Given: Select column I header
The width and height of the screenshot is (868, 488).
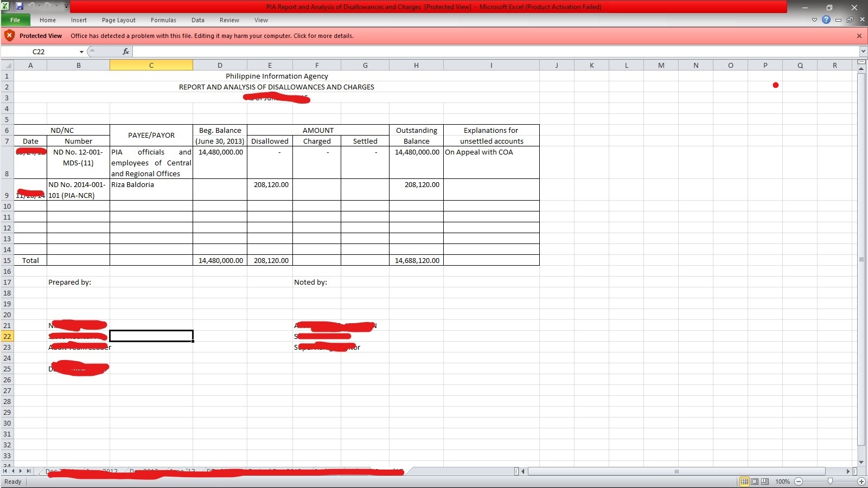Looking at the screenshot, I should tap(492, 65).
